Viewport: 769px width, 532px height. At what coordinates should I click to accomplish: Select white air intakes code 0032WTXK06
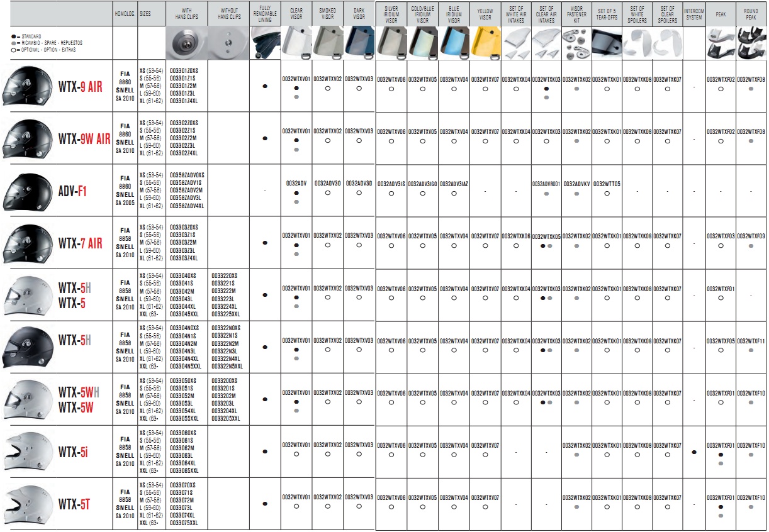(516, 236)
